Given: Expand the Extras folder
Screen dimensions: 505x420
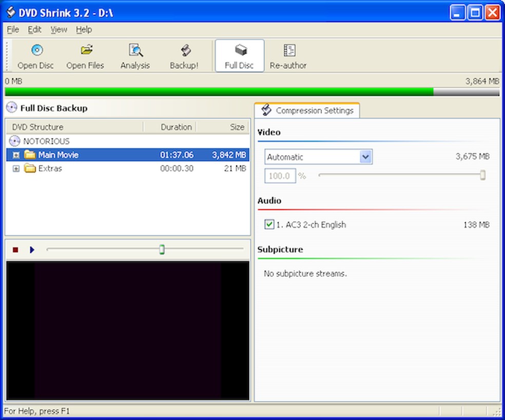Looking at the screenshot, I should [x=16, y=169].
